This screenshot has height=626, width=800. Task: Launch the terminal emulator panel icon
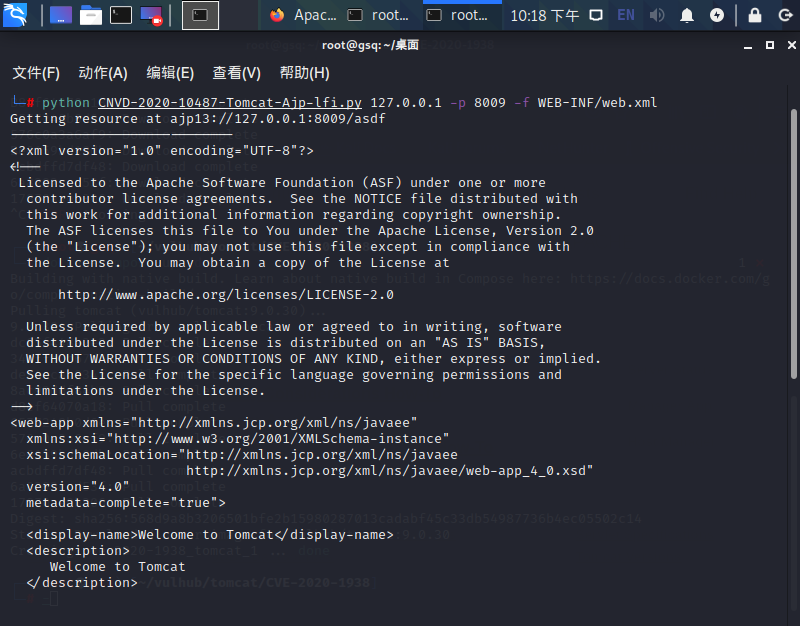[x=121, y=15]
